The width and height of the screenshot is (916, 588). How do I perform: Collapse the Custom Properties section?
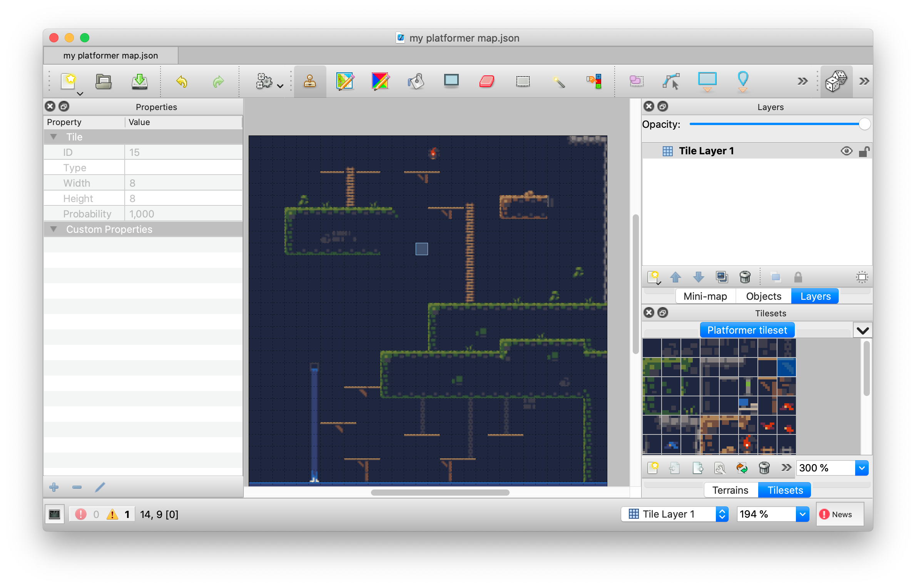click(x=53, y=229)
